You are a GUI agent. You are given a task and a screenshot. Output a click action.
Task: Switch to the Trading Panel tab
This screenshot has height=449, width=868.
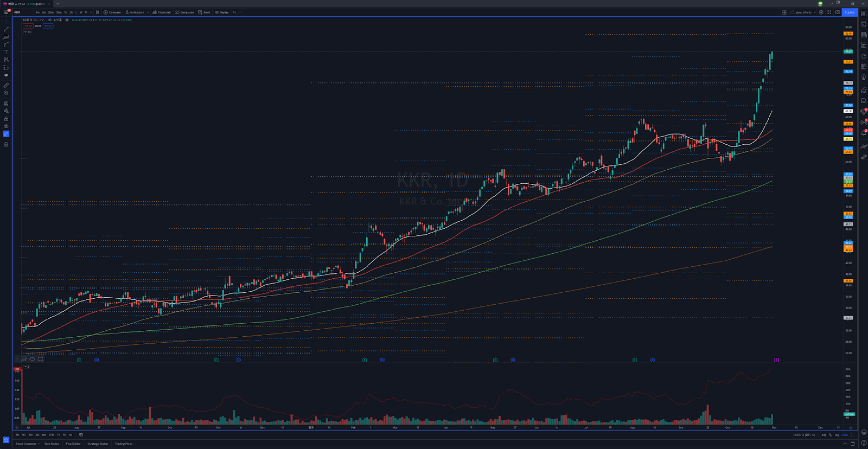point(124,444)
